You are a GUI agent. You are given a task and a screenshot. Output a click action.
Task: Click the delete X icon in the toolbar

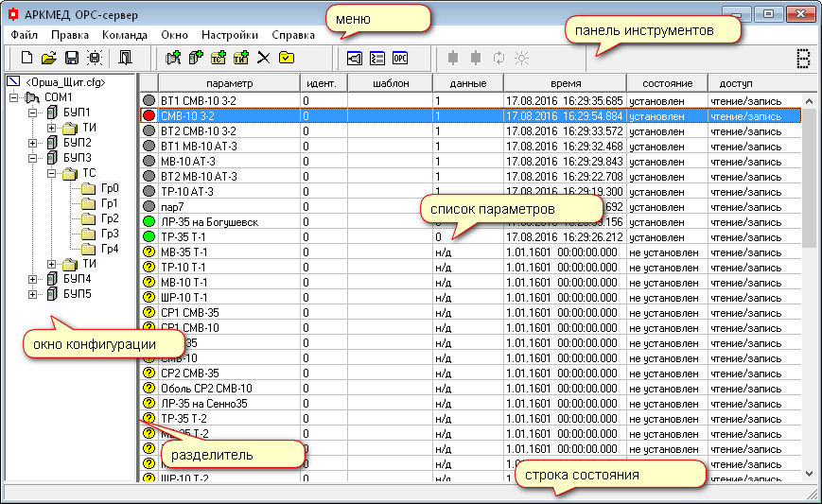click(x=264, y=59)
